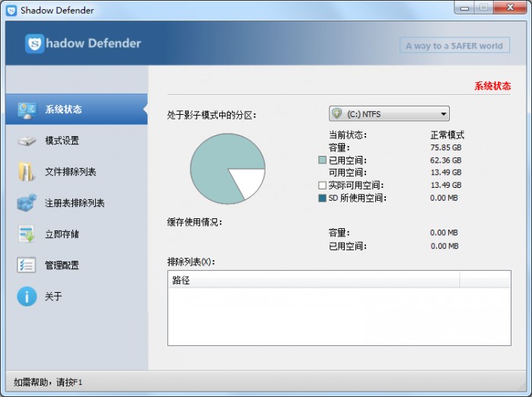
Task: Click the 已用空间 teal color swatch
Action: (x=323, y=160)
